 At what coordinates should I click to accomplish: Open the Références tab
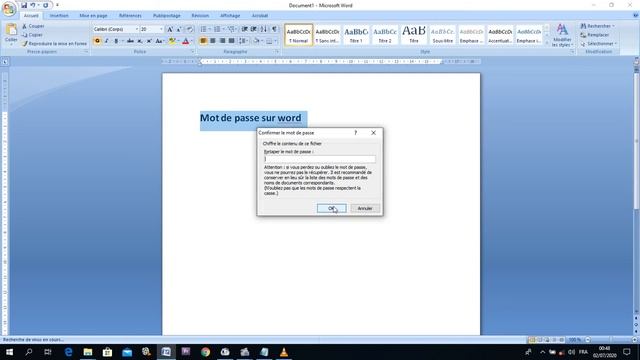[130, 16]
